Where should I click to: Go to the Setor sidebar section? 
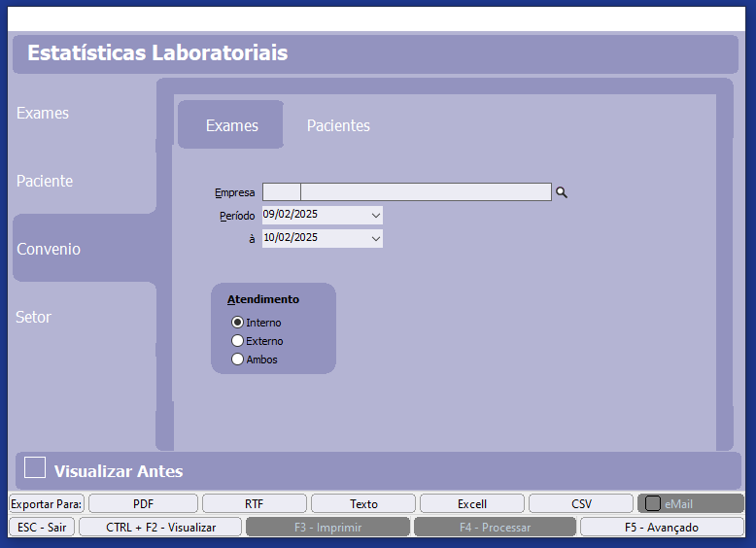coord(33,317)
